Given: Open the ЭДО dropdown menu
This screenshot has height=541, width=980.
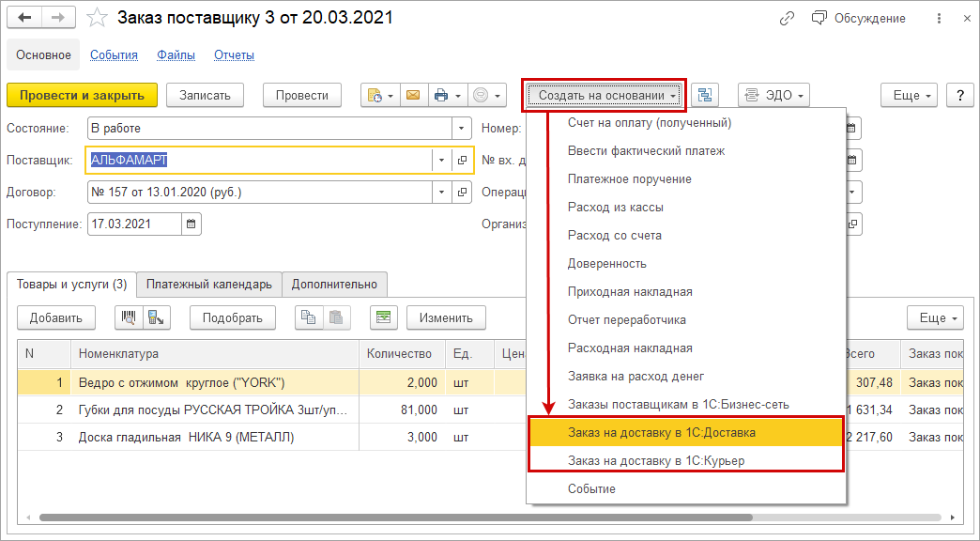Looking at the screenshot, I should [774, 96].
